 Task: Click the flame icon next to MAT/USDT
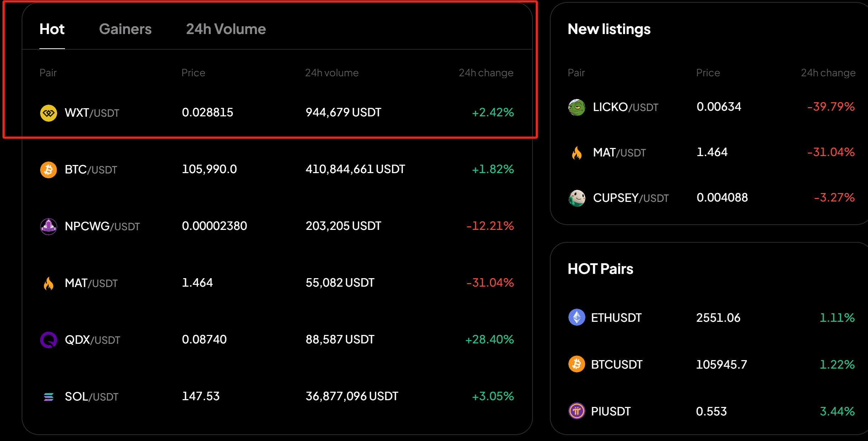pyautogui.click(x=48, y=283)
